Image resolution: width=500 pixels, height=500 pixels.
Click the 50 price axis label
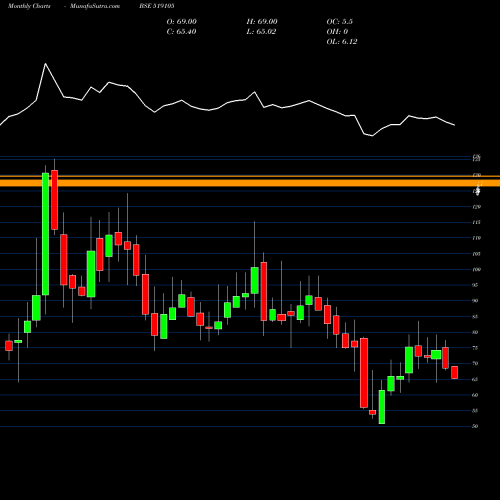476,426
